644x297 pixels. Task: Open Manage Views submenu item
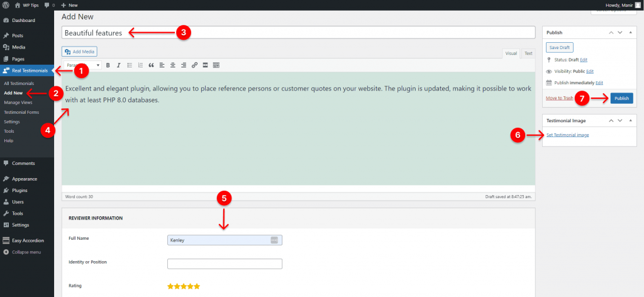(18, 103)
